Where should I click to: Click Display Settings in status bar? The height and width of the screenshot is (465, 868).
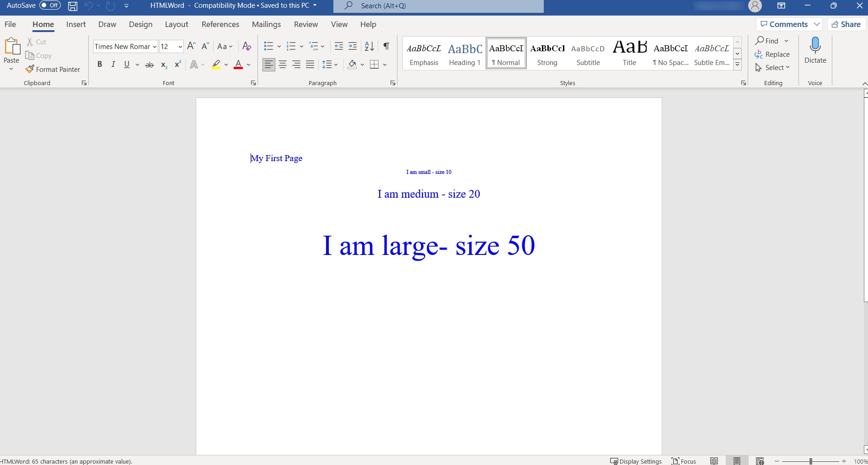[x=636, y=461]
